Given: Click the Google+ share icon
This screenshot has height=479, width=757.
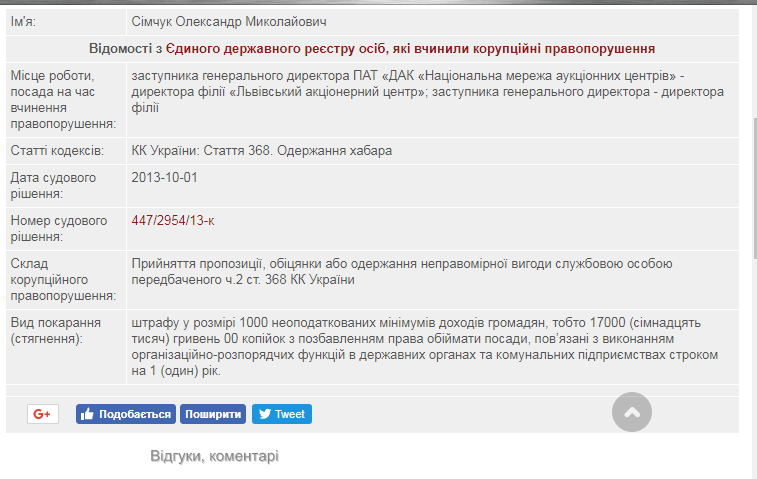Looking at the screenshot, I should (42, 414).
